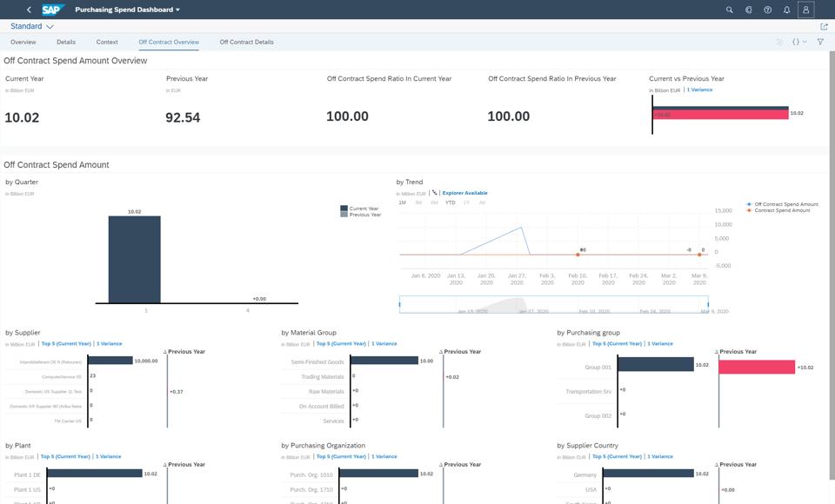Open the help question mark icon

pos(767,10)
